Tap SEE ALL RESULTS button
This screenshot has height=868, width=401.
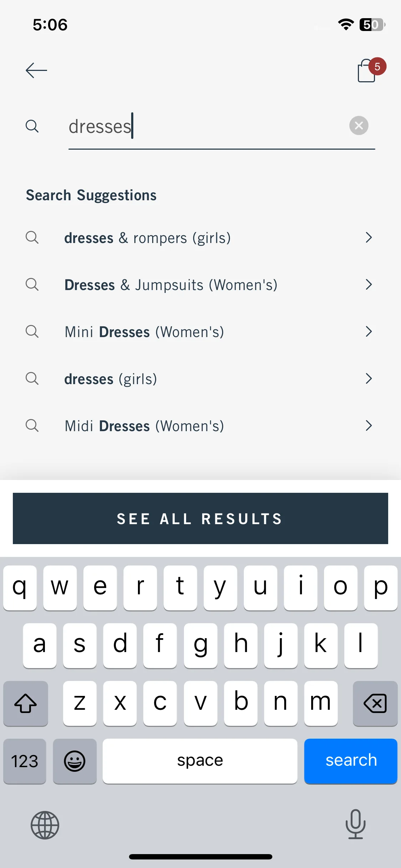click(200, 518)
